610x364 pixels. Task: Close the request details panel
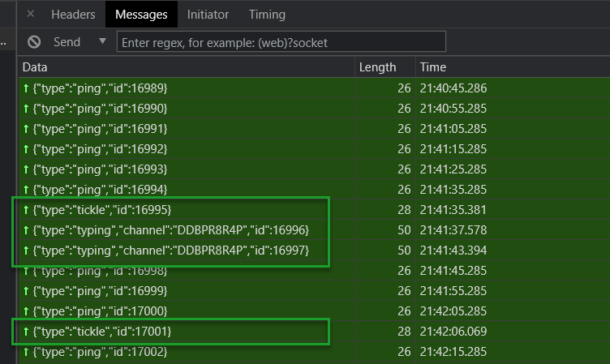click(x=30, y=14)
